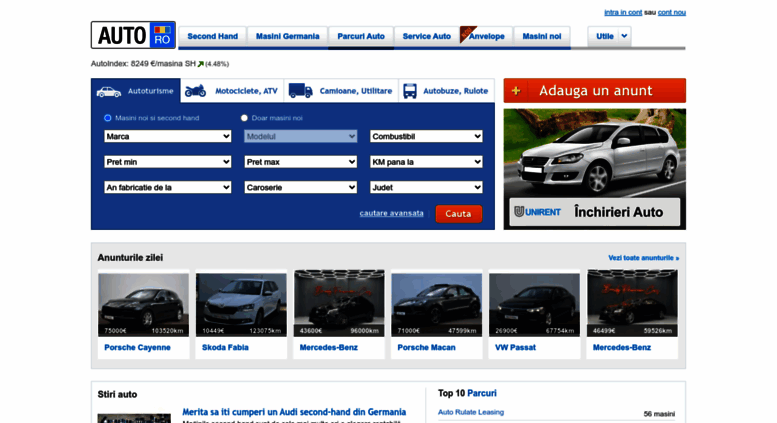Click the green AutoIndex trend arrow
Viewport: 777px width, 423px height.
(201, 64)
